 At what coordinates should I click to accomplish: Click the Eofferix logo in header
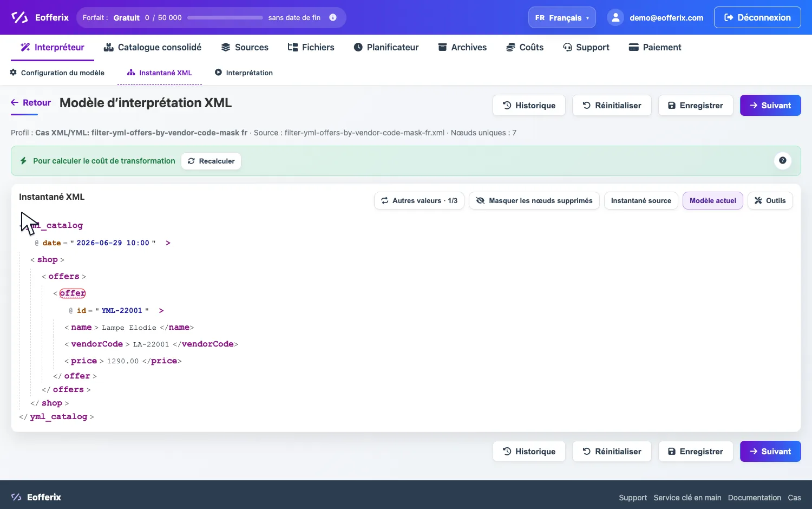click(40, 17)
